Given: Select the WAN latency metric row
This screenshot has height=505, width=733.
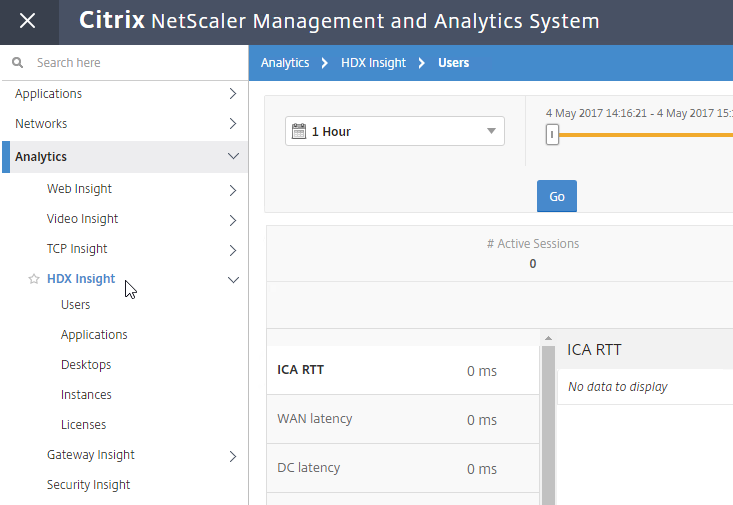Looking at the screenshot, I should (x=403, y=419).
